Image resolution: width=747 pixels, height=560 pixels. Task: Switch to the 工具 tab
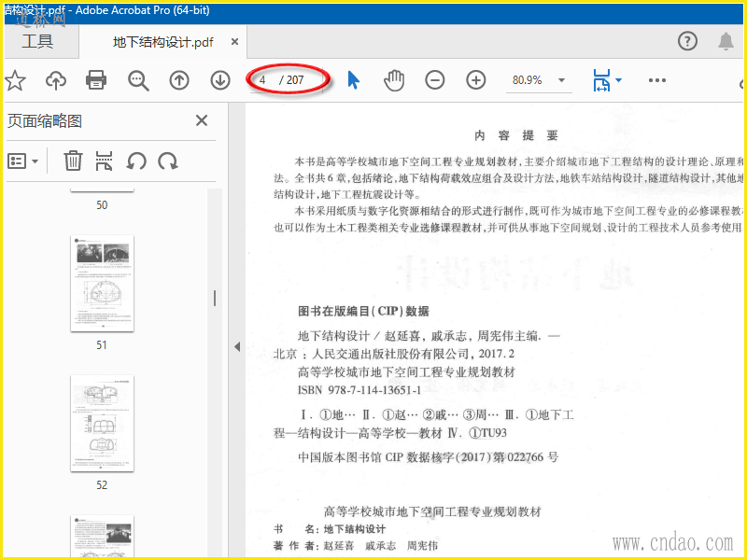click(37, 42)
